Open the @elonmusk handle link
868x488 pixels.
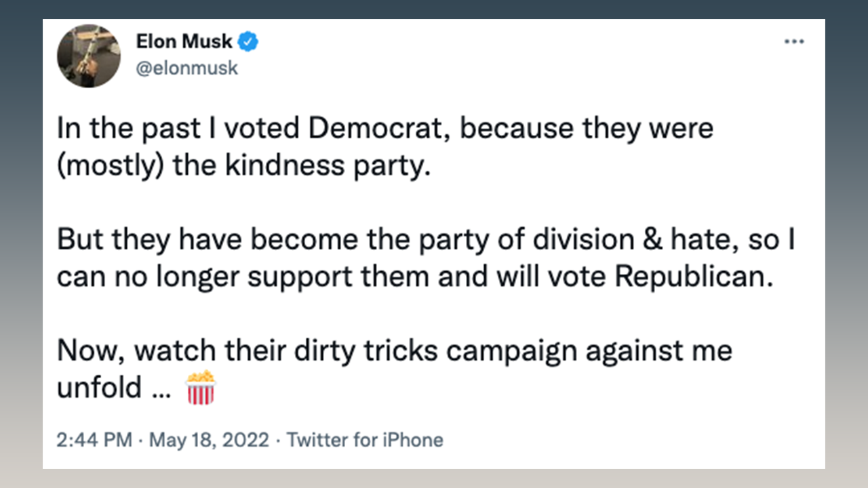[187, 68]
